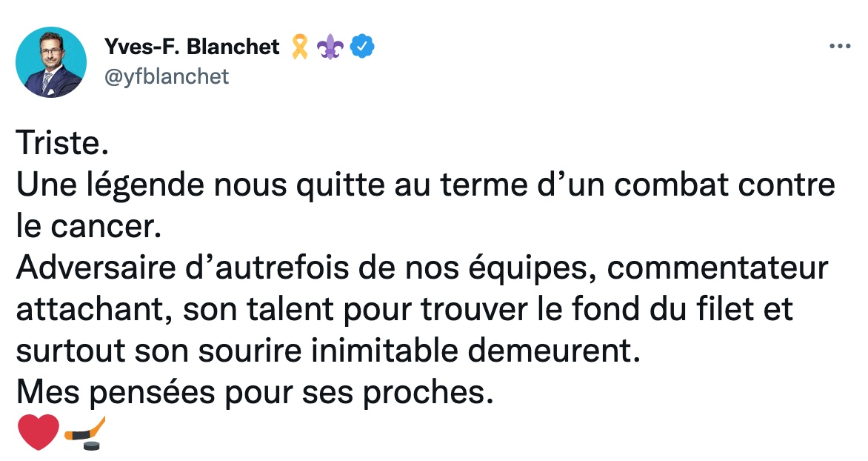Click the Yves-F. Blanchet display name
Screen dimensions: 868x461
(192, 47)
